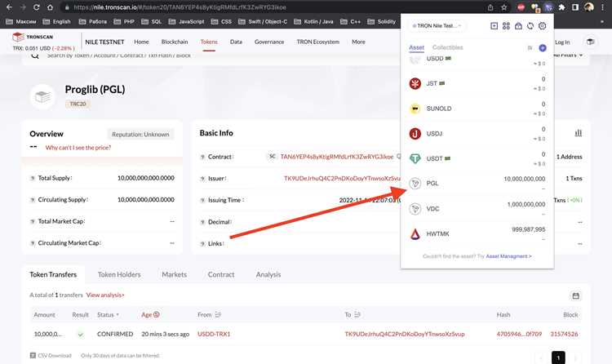Open the Tokens navigation menu

[209, 42]
